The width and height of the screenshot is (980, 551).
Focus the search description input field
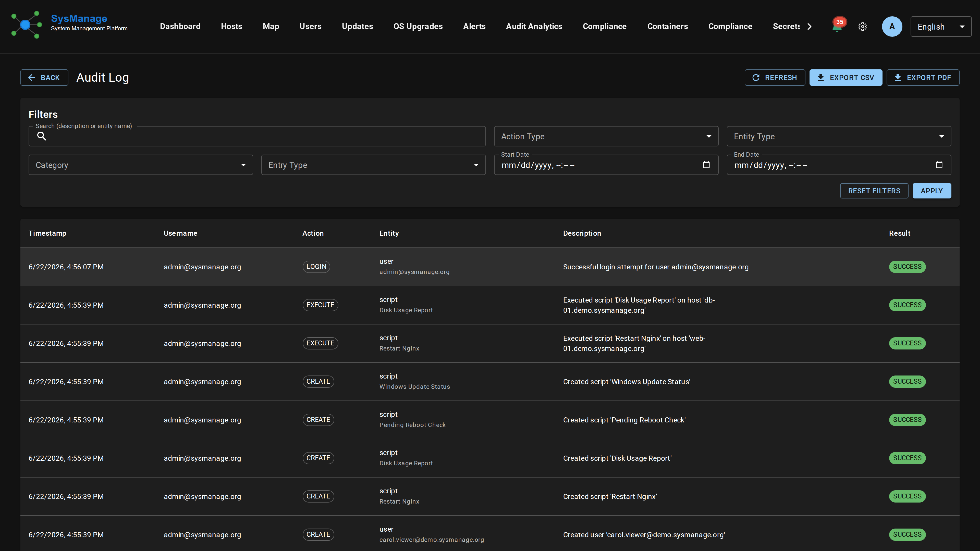click(x=257, y=136)
